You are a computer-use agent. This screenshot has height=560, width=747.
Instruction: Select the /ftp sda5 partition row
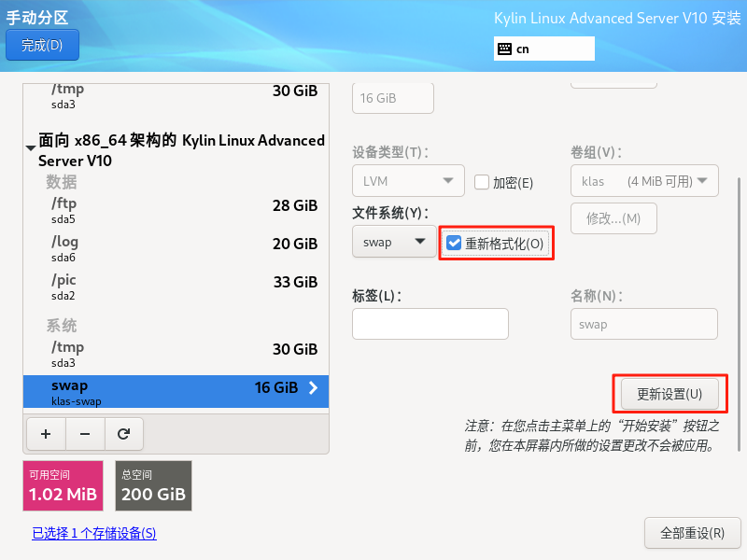click(x=176, y=210)
